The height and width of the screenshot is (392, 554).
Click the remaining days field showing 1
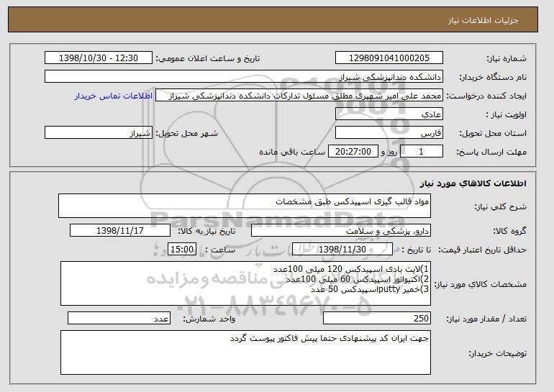point(421,152)
